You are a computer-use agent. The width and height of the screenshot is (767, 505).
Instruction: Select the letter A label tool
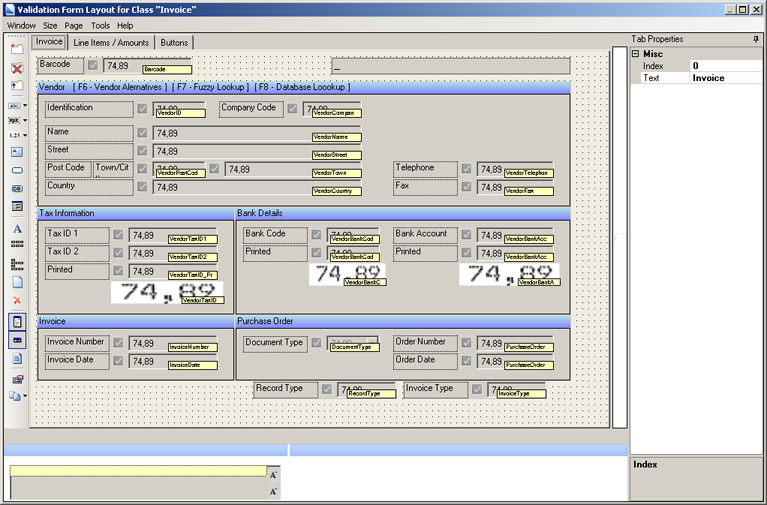[17, 229]
